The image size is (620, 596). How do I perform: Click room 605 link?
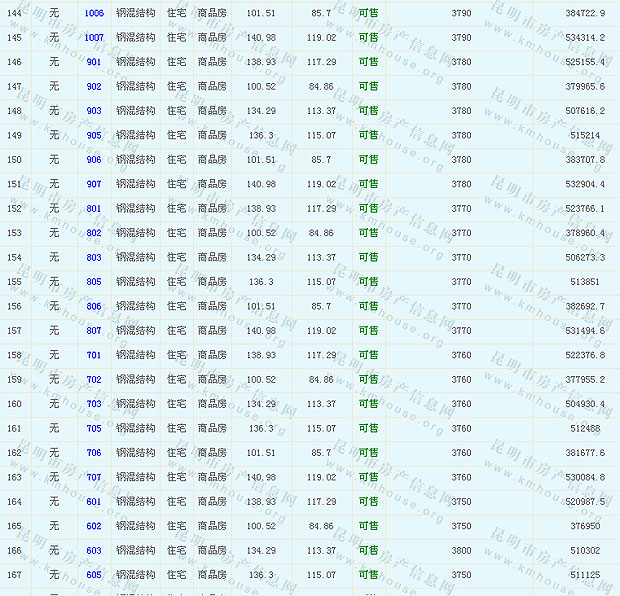(94, 575)
